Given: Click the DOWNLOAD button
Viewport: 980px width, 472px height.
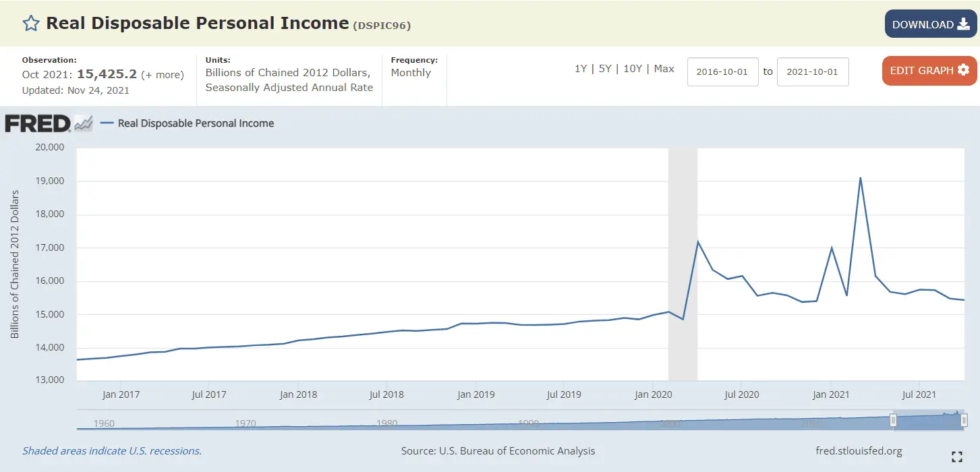Looking at the screenshot, I should click(x=931, y=24).
